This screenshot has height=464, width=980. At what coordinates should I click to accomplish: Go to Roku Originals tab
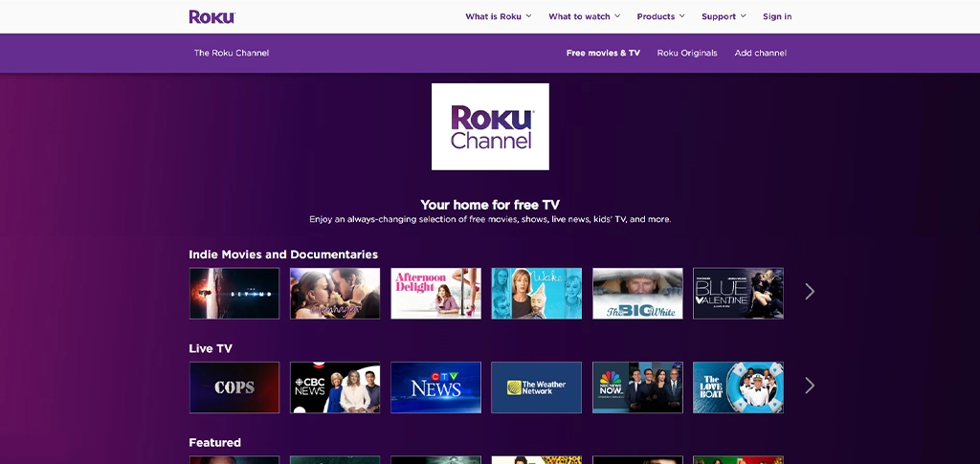coord(687,53)
